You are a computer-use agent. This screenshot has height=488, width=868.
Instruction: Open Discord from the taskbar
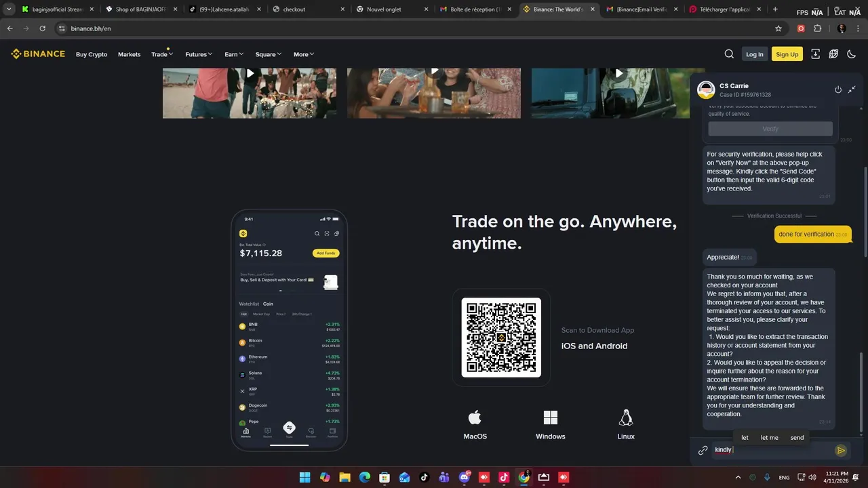[x=465, y=477]
